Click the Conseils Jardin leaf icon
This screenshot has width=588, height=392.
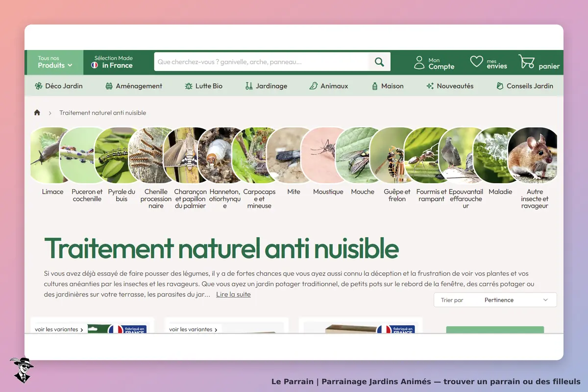[500, 86]
